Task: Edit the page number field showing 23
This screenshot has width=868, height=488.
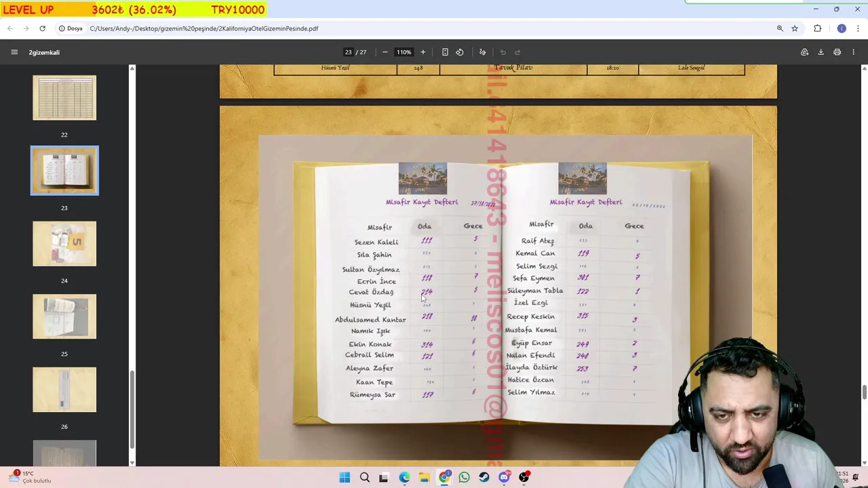Action: [349, 52]
